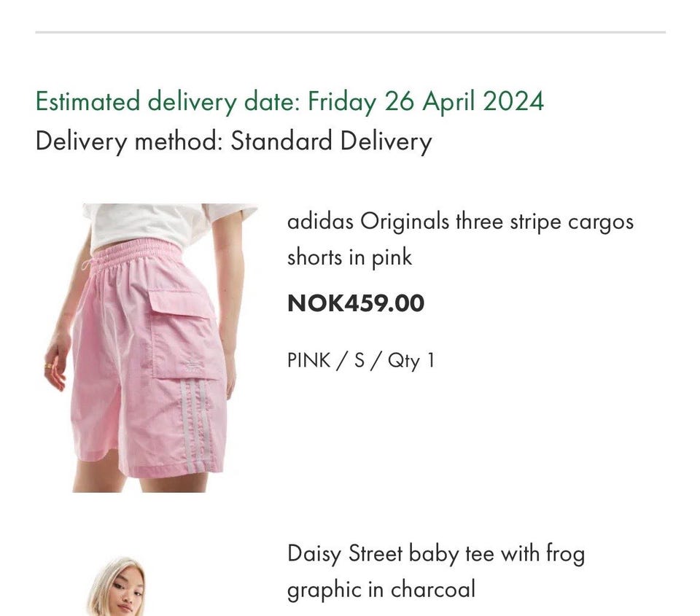Viewport: 700px width, 616px height.
Task: Click the green Estimated delivery date heading
Action: click(289, 101)
